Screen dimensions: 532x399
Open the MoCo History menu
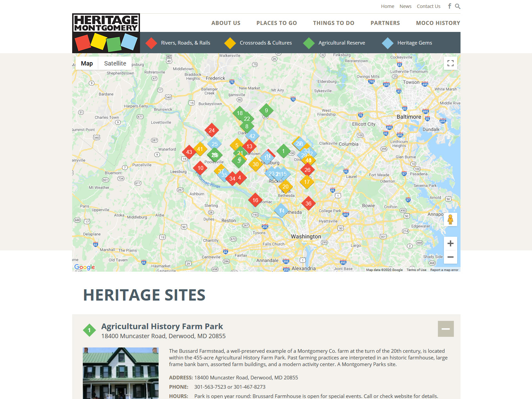coord(438,23)
